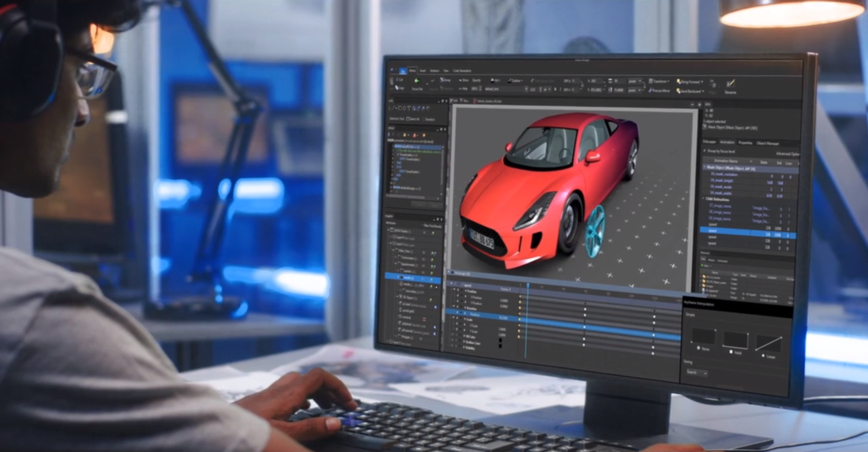Switch to the Debugger panel tab
The height and width of the screenshot is (452, 868).
(x=710, y=142)
